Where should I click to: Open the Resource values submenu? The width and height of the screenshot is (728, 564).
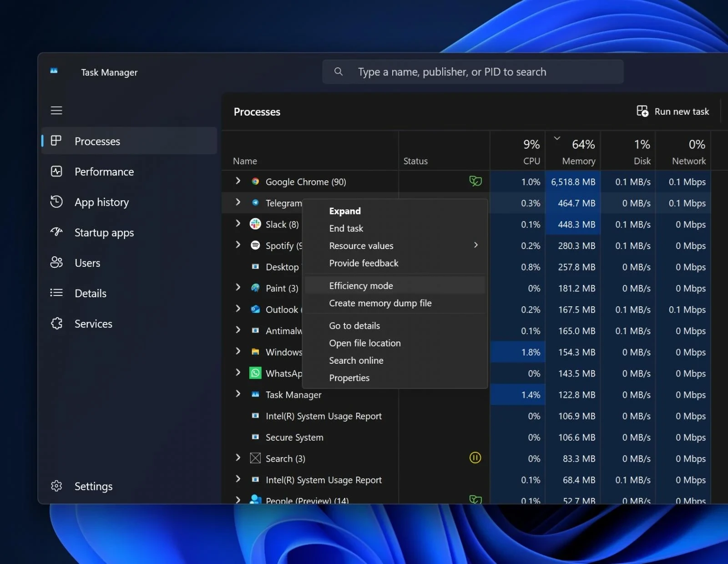[x=361, y=245]
